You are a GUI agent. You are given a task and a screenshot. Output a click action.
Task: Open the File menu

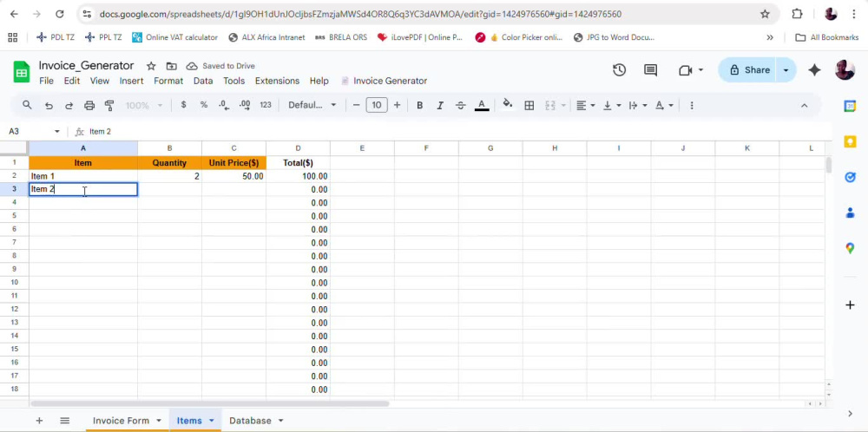[x=47, y=81]
